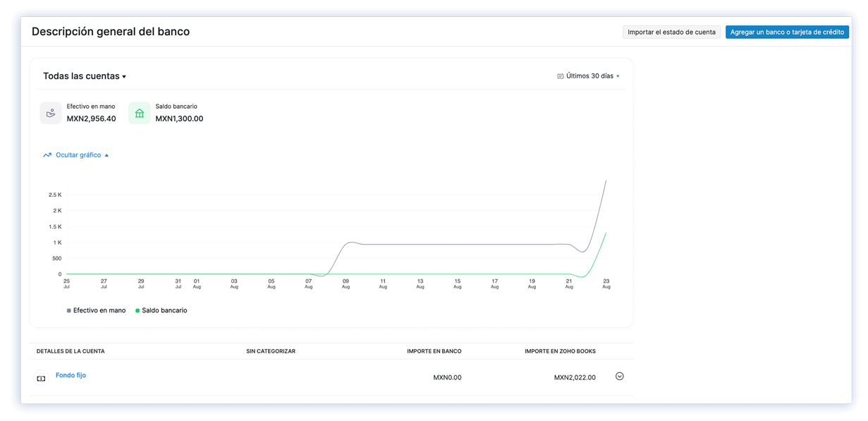Viewport: 868px width, 421px height.
Task: Click the MXN0.00 bank amount cell
Action: pyautogui.click(x=447, y=377)
